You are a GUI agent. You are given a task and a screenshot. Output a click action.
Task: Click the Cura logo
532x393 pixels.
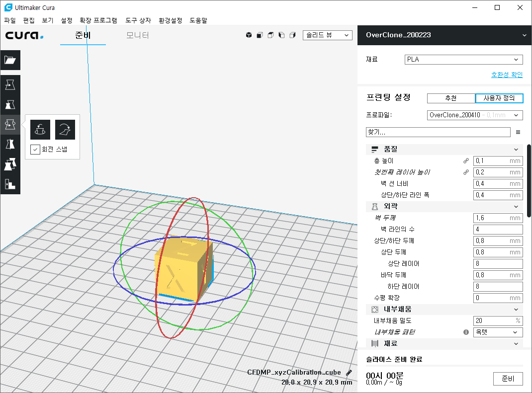24,35
